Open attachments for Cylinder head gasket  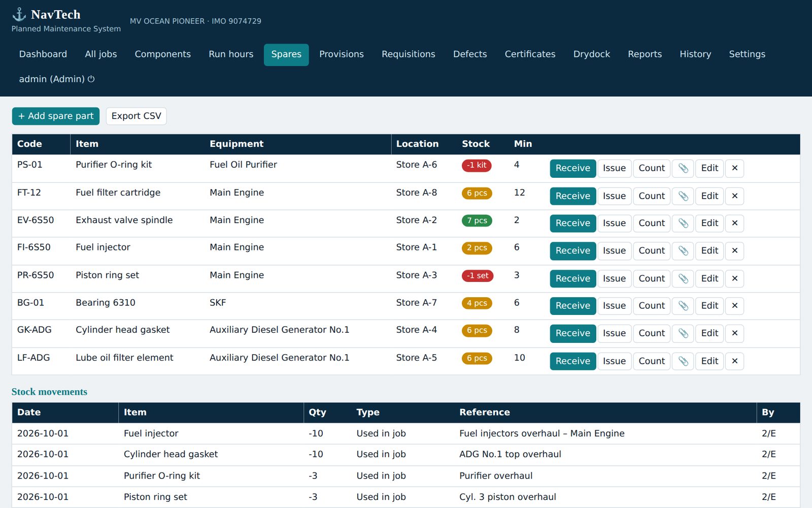point(683,333)
